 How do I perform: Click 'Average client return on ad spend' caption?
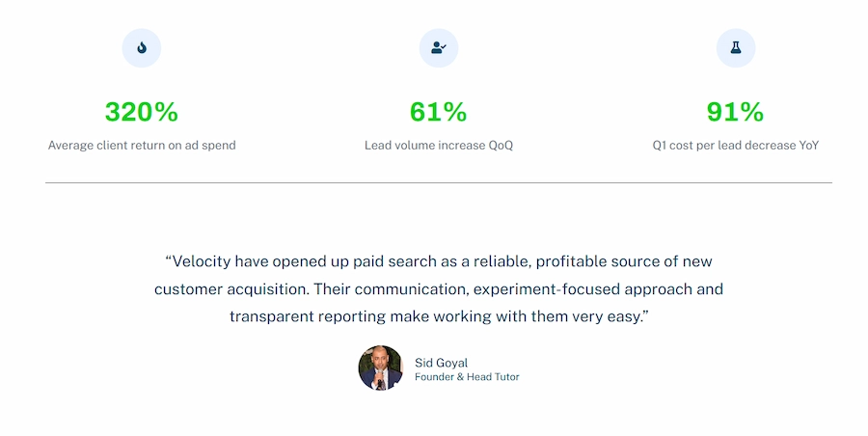pos(142,145)
